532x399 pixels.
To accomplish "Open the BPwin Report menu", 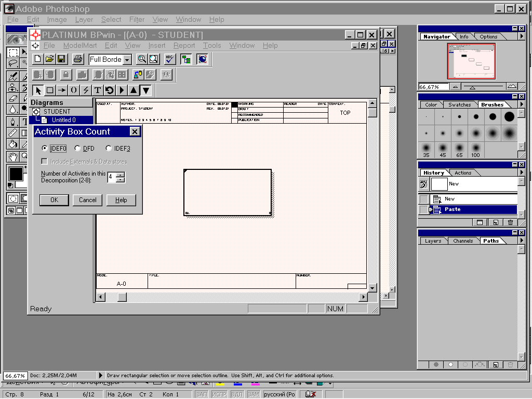I will tap(184, 46).
